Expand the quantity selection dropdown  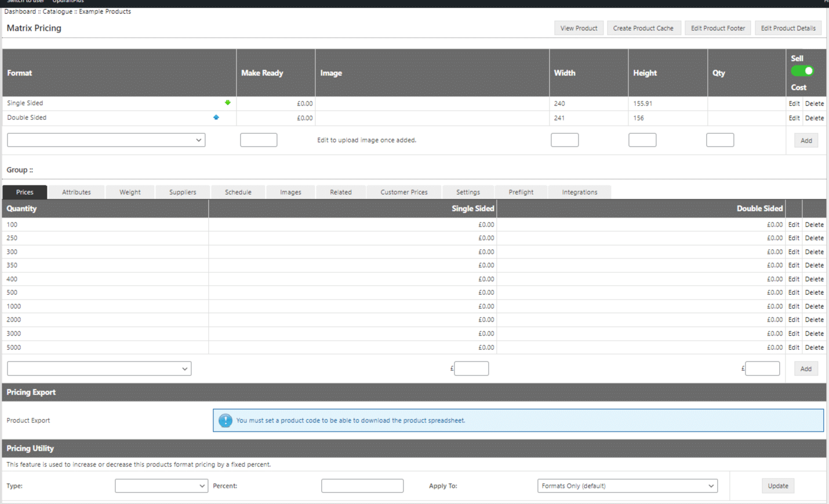coord(99,368)
